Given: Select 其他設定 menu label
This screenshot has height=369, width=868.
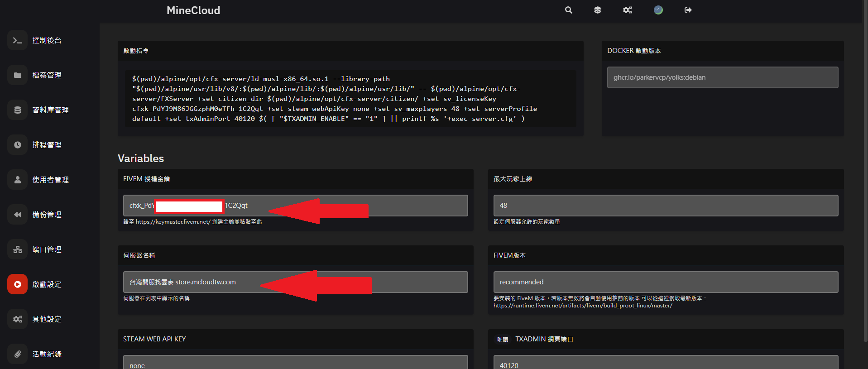Looking at the screenshot, I should (x=47, y=319).
